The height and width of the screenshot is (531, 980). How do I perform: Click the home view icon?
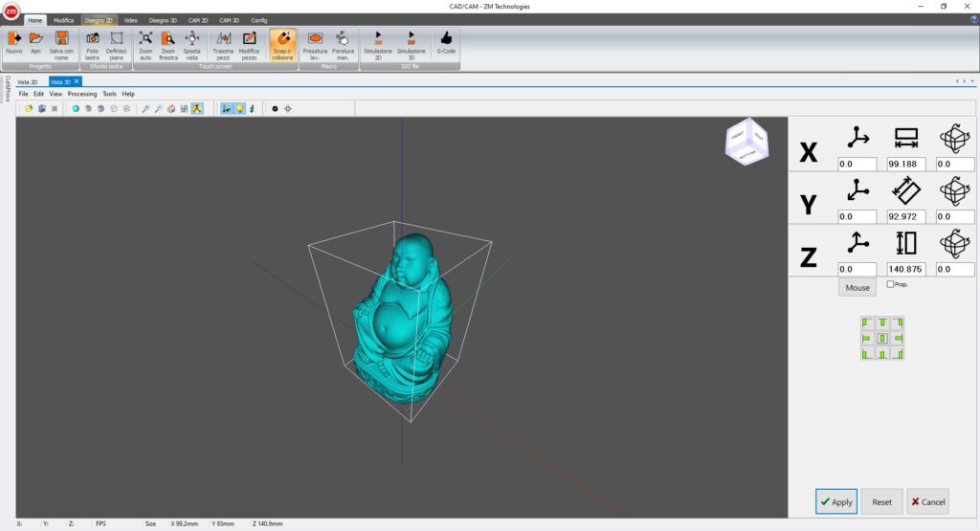coord(171,109)
